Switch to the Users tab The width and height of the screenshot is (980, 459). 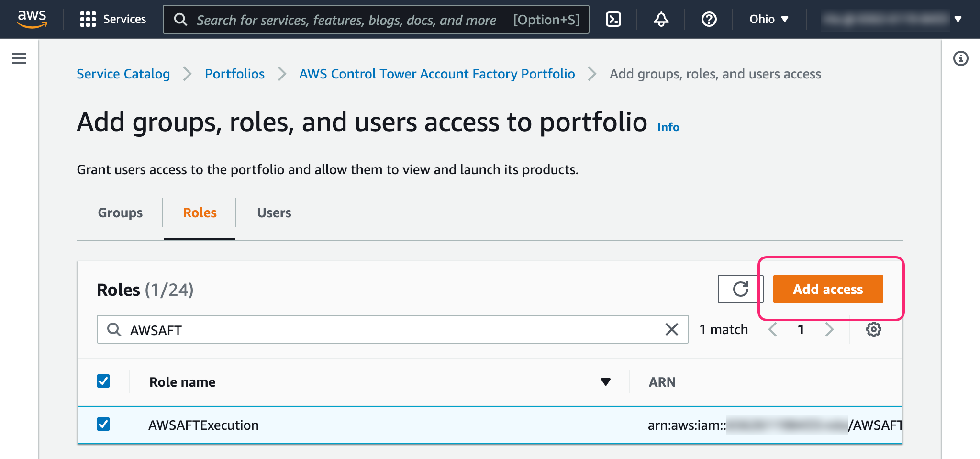click(274, 213)
